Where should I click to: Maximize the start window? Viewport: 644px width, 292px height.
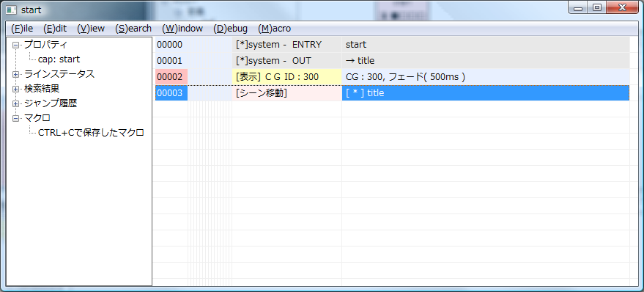click(x=598, y=8)
